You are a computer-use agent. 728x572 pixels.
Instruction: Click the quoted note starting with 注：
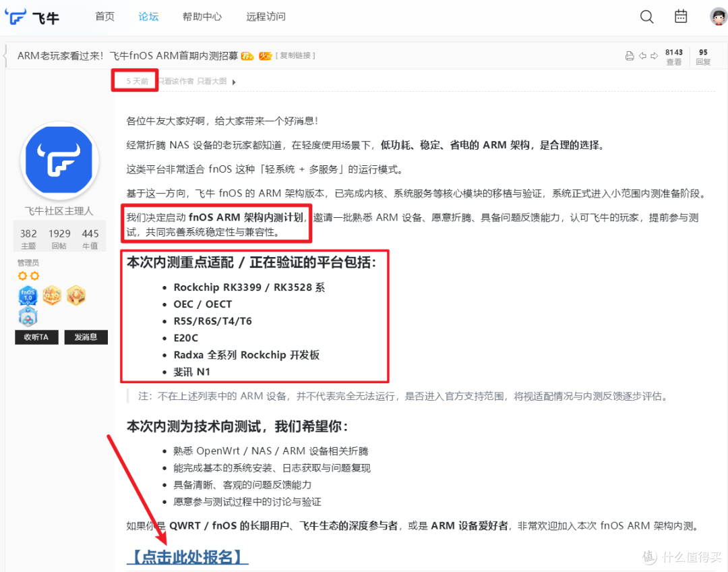(403, 397)
